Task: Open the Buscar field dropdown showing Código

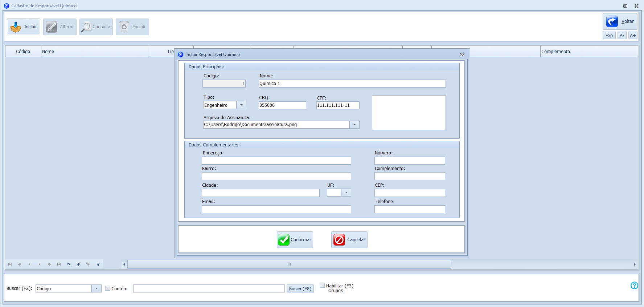Action: click(97, 288)
